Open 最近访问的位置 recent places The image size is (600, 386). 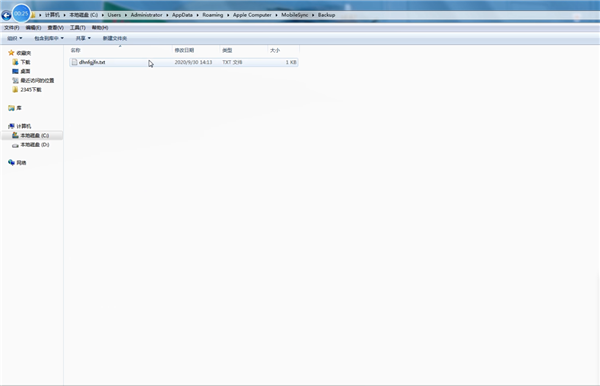[x=33, y=80]
